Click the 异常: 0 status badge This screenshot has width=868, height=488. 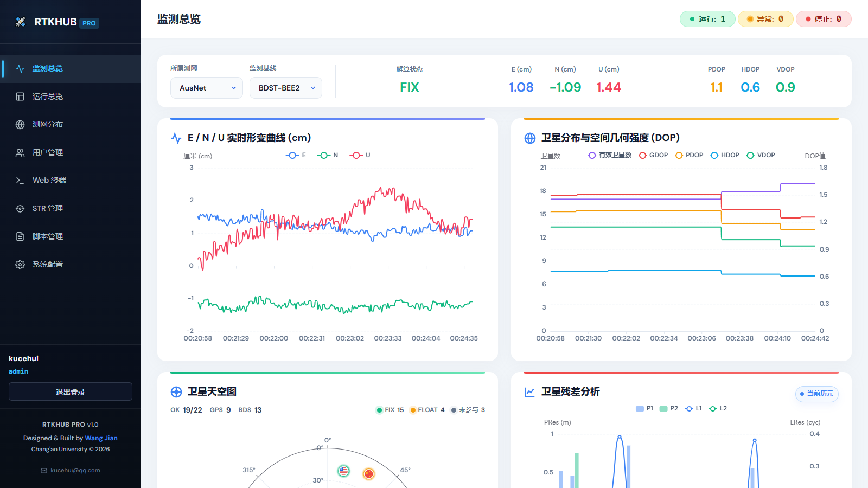pos(765,19)
